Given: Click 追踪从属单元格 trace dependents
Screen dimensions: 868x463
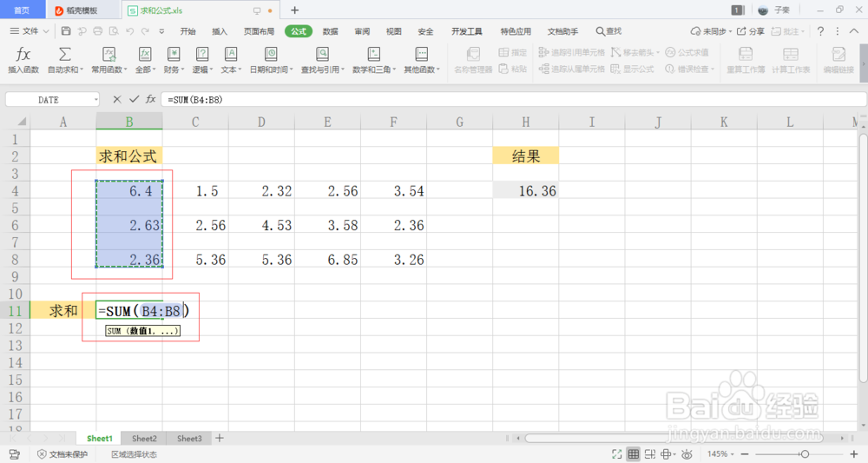Looking at the screenshot, I should (572, 69).
